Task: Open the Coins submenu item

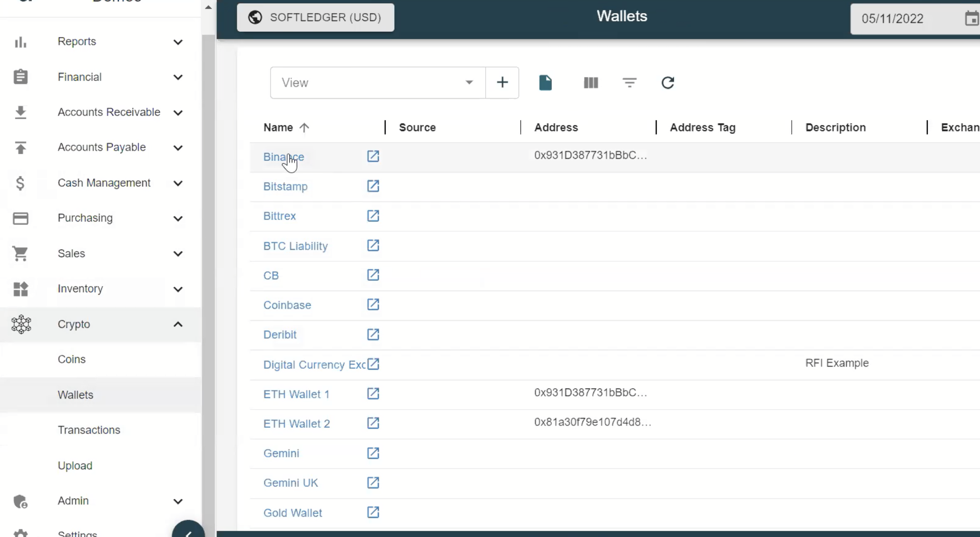Action: click(71, 359)
